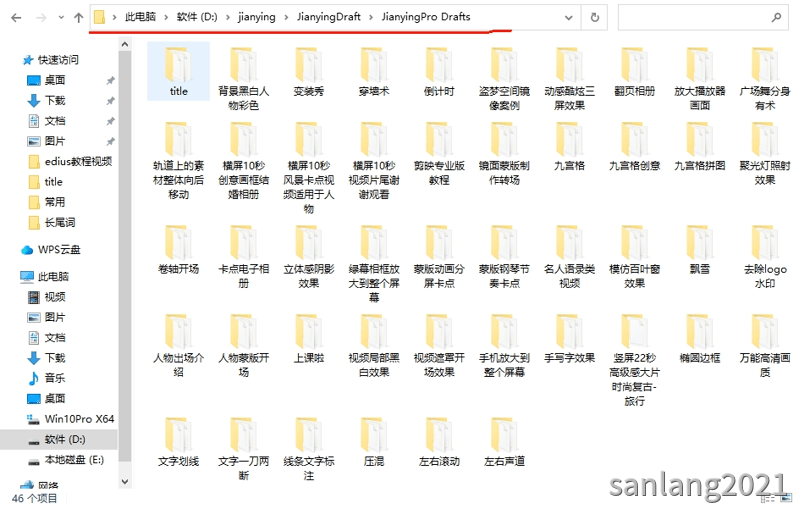Open the 九宫格拼图 folder
The image size is (799, 509).
[700, 146]
